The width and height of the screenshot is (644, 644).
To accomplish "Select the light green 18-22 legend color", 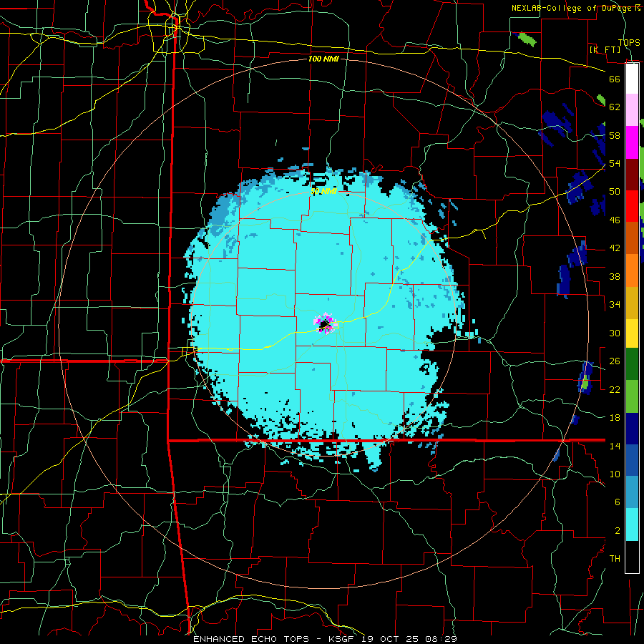I will [x=632, y=396].
